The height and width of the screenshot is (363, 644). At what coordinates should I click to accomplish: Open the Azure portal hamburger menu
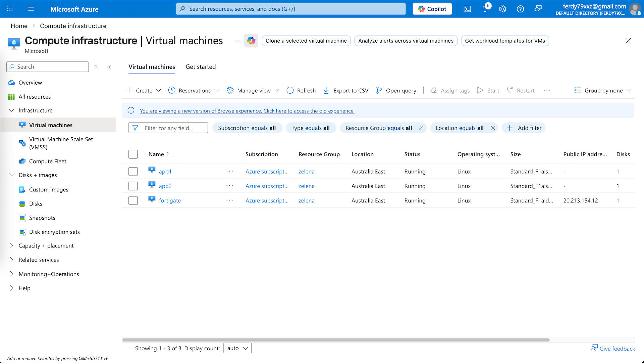(31, 9)
